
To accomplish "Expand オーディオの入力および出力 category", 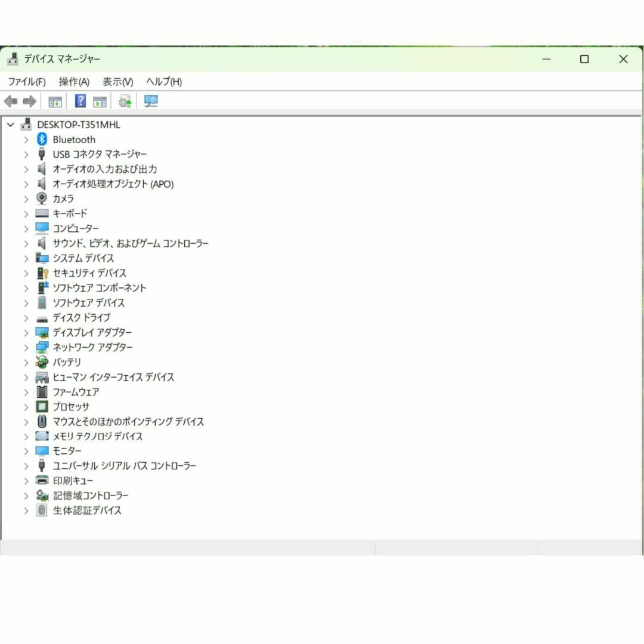I will point(26,169).
